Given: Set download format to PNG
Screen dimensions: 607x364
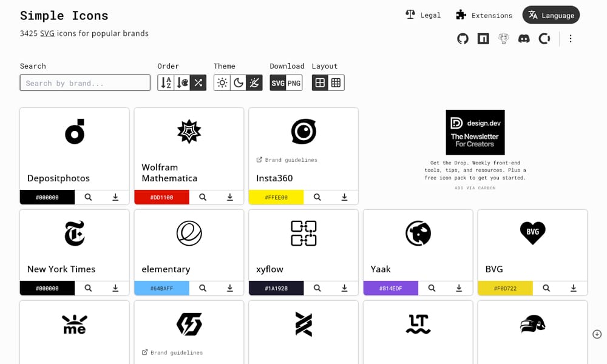Looking at the screenshot, I should 294,83.
